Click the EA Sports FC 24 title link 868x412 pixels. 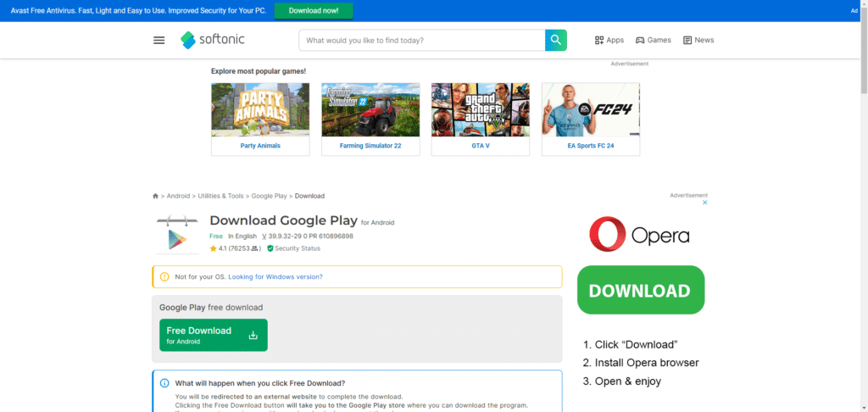pyautogui.click(x=591, y=146)
